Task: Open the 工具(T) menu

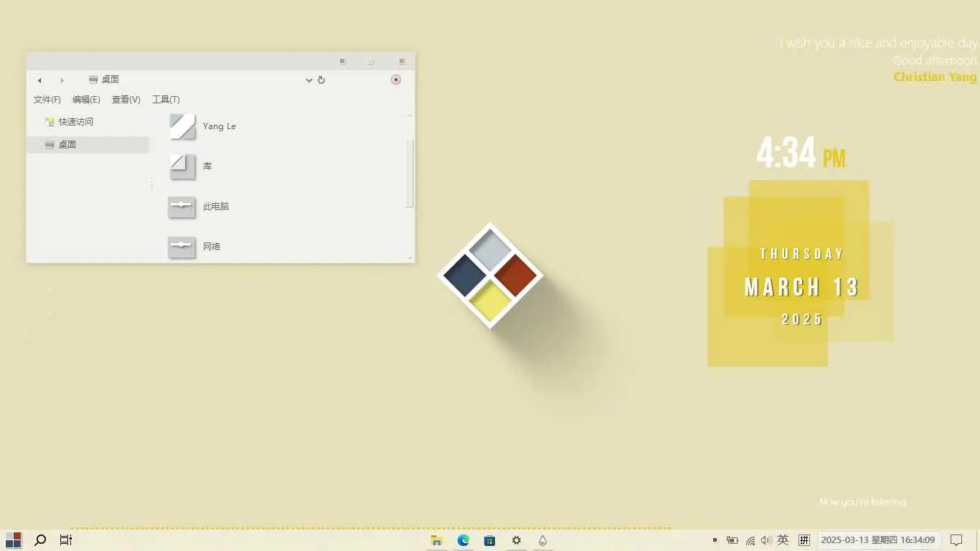Action: click(166, 100)
